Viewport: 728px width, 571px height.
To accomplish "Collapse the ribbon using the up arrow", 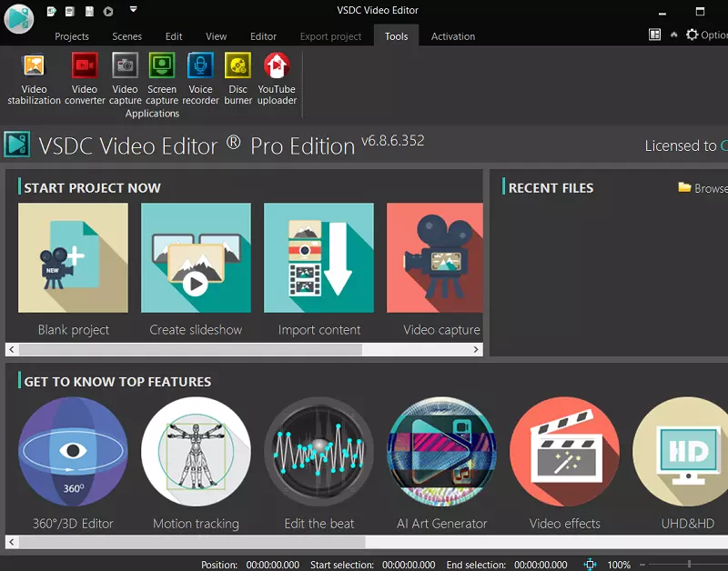I will click(674, 35).
